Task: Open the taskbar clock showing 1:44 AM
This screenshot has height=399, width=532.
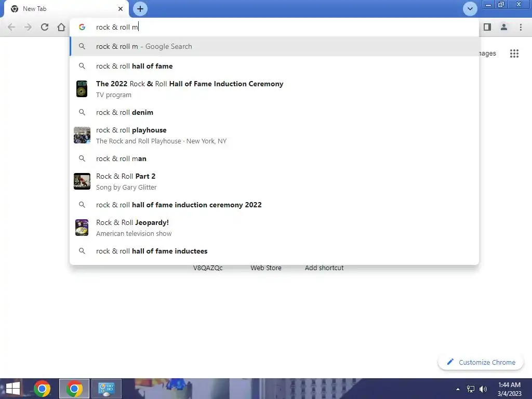Action: (x=509, y=389)
